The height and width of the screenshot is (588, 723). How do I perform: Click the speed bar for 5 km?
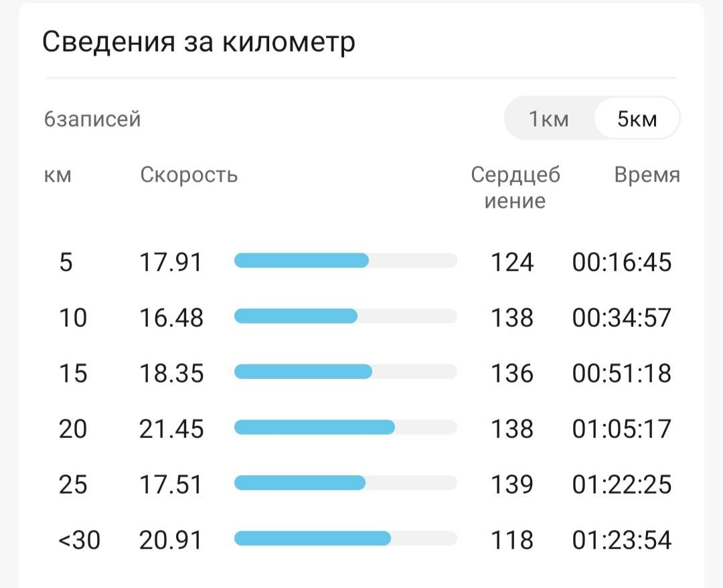pyautogui.click(x=345, y=261)
